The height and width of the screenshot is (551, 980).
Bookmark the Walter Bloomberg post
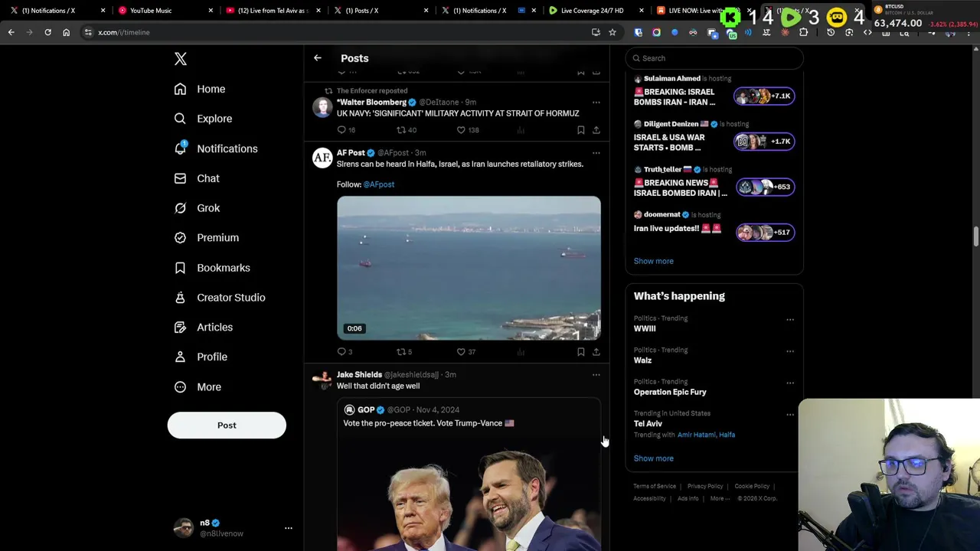[x=581, y=130]
